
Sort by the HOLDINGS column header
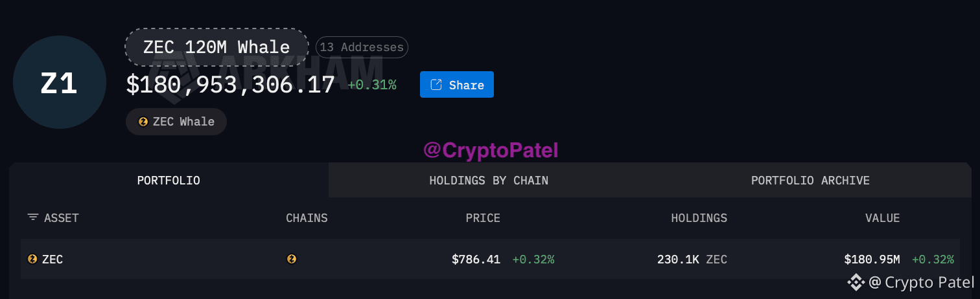[x=699, y=217]
